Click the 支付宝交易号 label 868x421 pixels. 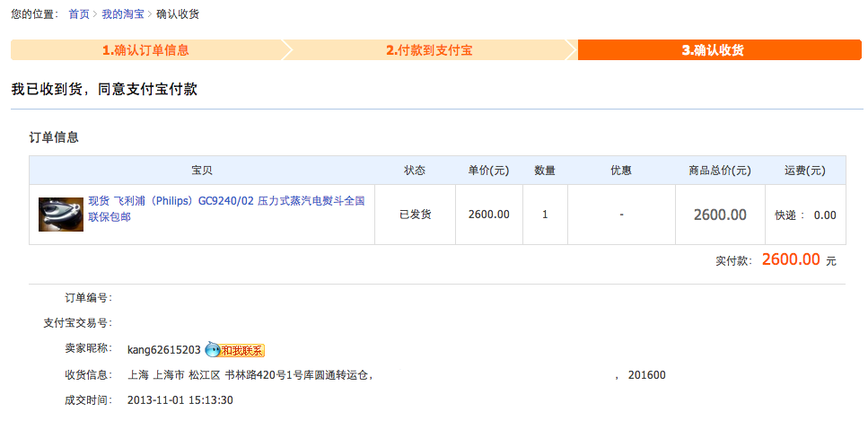pos(77,323)
